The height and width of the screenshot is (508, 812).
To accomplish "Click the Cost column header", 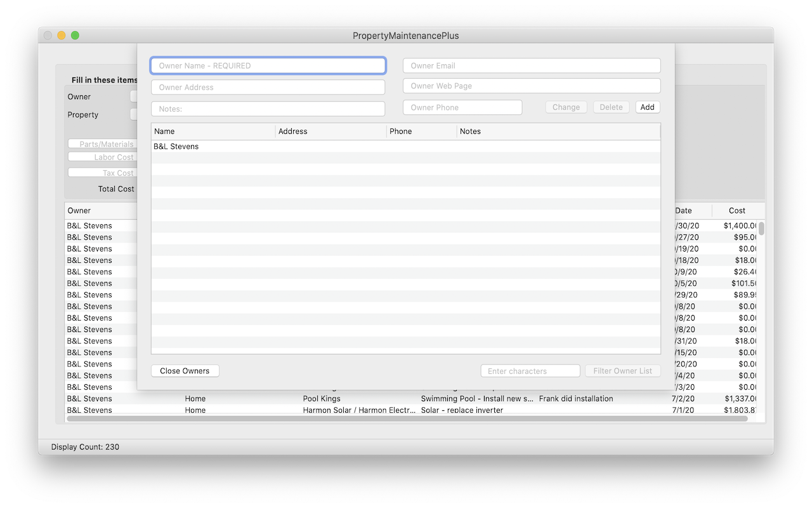I will (x=737, y=211).
